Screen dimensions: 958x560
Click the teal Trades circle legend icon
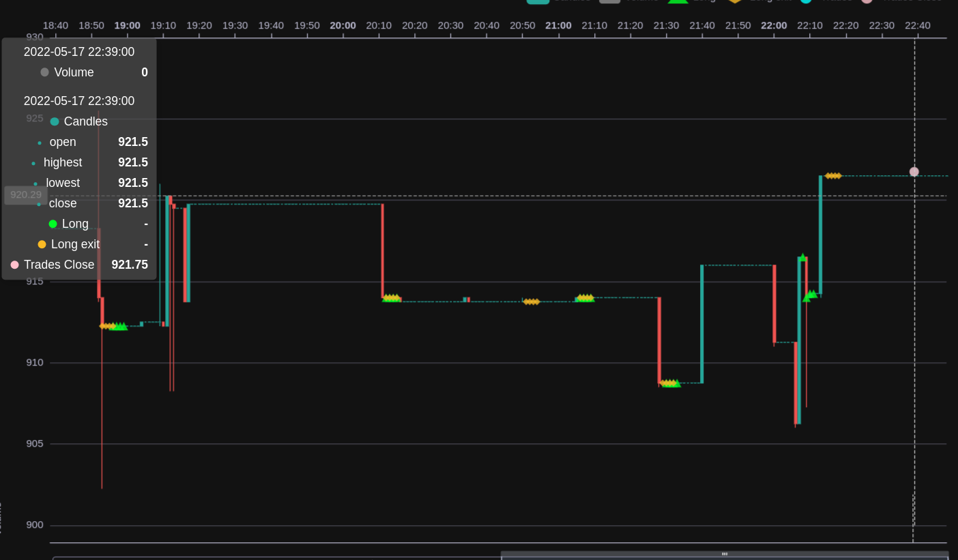[807, 2]
